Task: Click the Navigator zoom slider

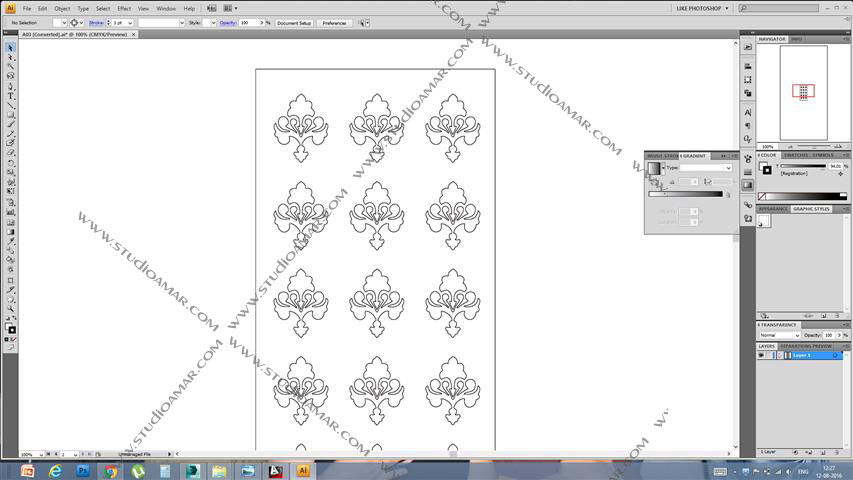Action: click(x=814, y=146)
